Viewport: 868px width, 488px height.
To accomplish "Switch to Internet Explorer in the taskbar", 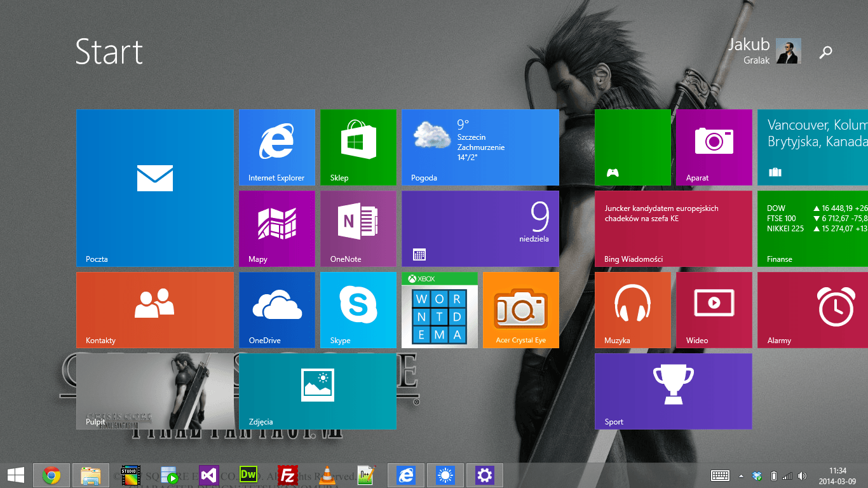I will coord(406,475).
